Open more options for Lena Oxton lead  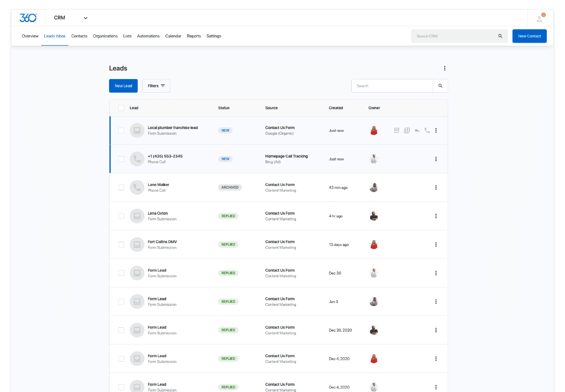click(x=436, y=216)
